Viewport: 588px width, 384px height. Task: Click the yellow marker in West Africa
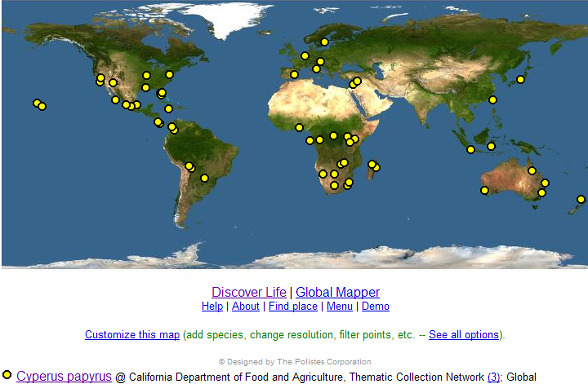pyautogui.click(x=299, y=128)
